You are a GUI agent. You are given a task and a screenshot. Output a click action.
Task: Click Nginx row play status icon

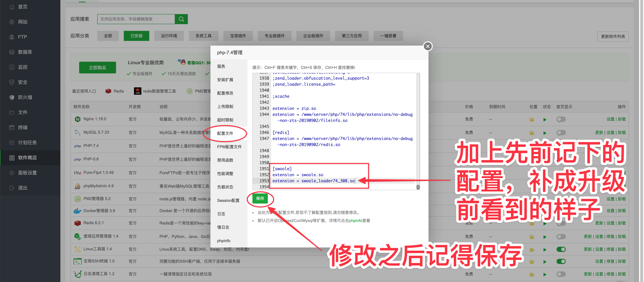(x=545, y=120)
